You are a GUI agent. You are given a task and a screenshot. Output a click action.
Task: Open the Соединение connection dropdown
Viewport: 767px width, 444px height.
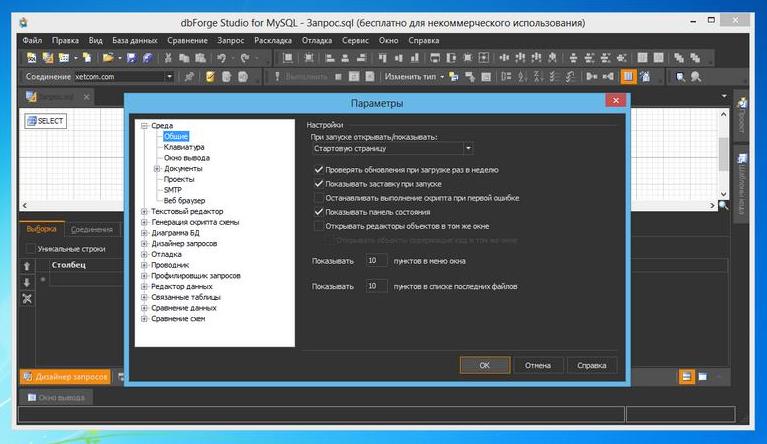(169, 77)
